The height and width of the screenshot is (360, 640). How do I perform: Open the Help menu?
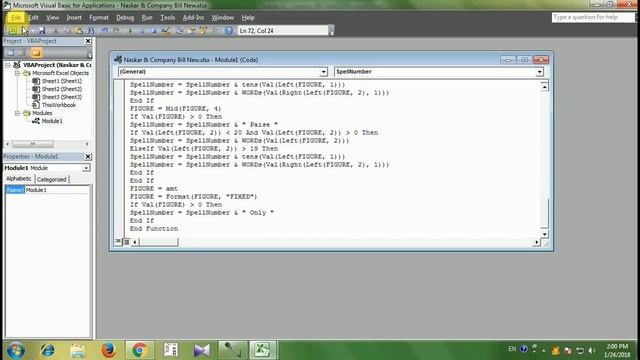click(x=248, y=18)
